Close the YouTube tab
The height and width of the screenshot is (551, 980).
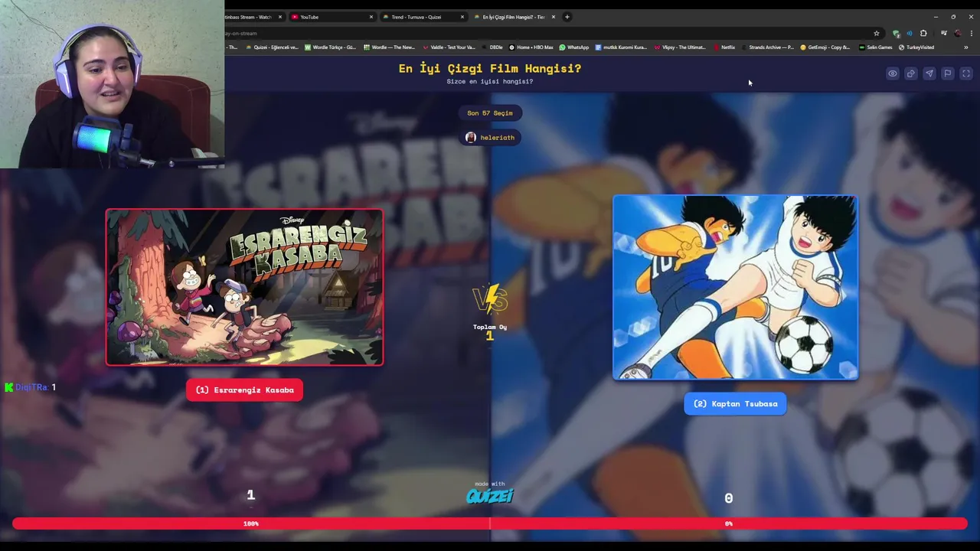[371, 17]
